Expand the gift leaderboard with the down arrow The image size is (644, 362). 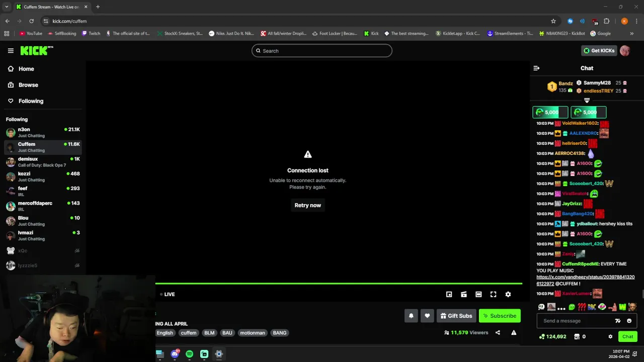coord(587,101)
